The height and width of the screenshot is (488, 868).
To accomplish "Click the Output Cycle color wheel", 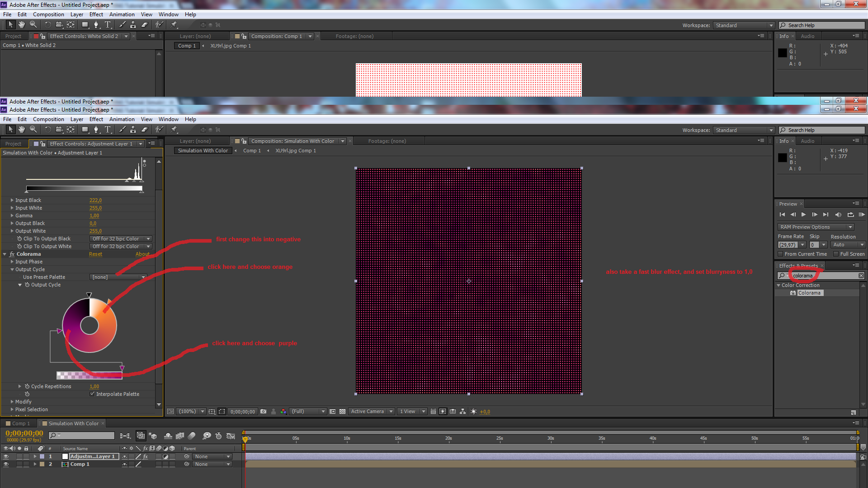I will click(90, 325).
